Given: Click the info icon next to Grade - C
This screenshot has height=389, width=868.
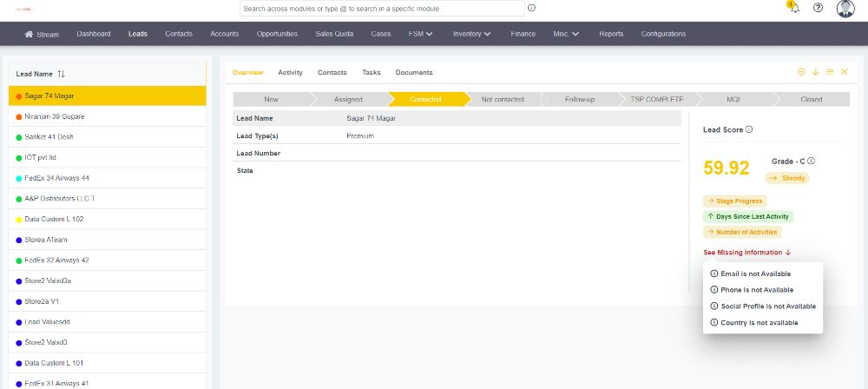Looking at the screenshot, I should point(811,161).
